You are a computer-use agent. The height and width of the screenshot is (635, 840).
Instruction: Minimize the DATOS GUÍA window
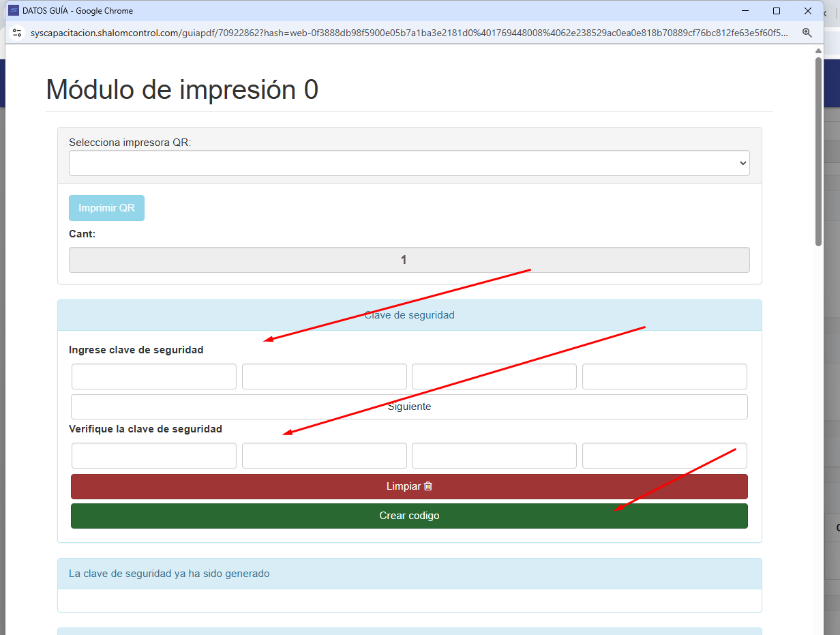click(x=745, y=11)
